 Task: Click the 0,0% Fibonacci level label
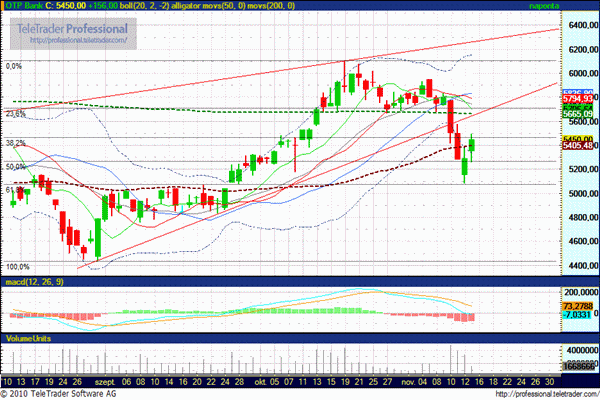pyautogui.click(x=15, y=66)
